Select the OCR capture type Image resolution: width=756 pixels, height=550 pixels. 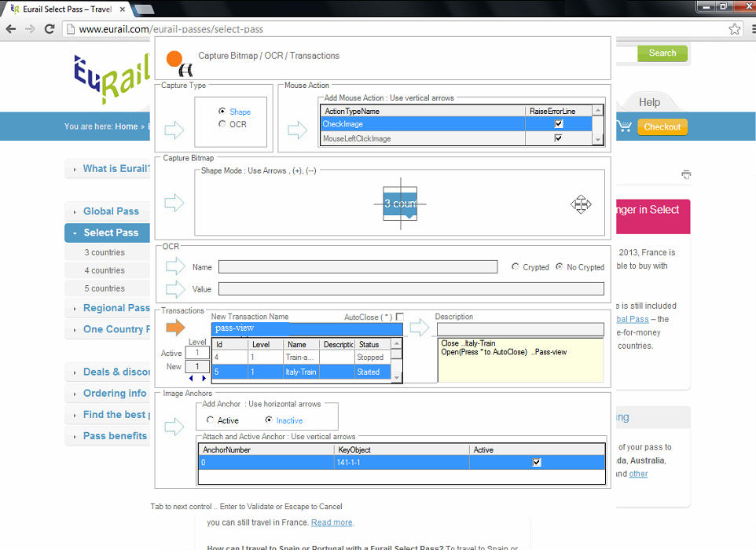222,123
